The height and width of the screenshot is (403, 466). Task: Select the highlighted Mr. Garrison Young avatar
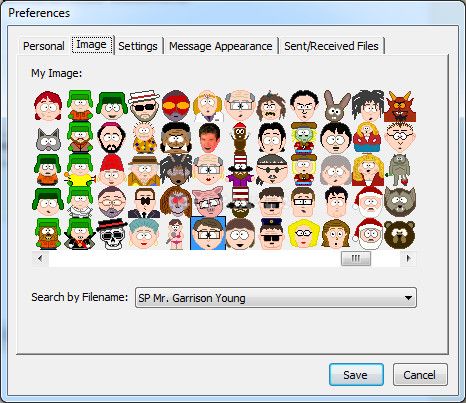(x=208, y=233)
